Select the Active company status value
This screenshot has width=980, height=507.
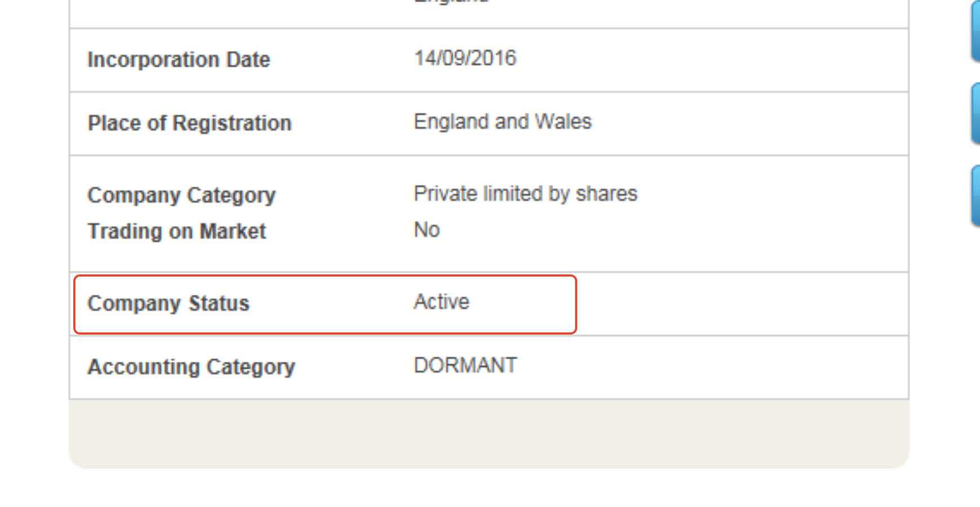(441, 302)
